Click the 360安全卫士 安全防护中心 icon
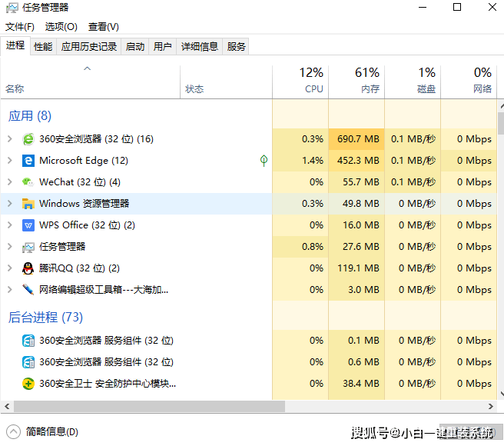 [28, 384]
